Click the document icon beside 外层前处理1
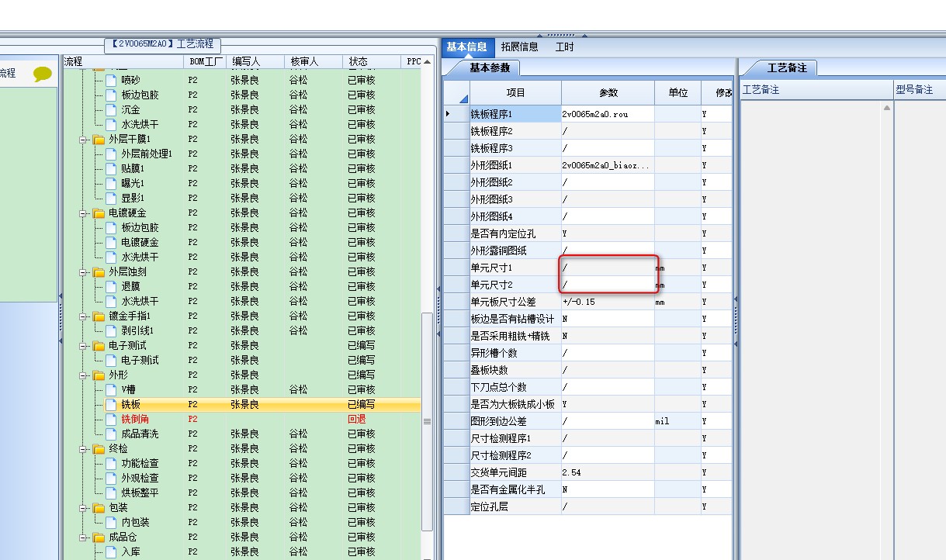The height and width of the screenshot is (560, 946). pos(111,154)
